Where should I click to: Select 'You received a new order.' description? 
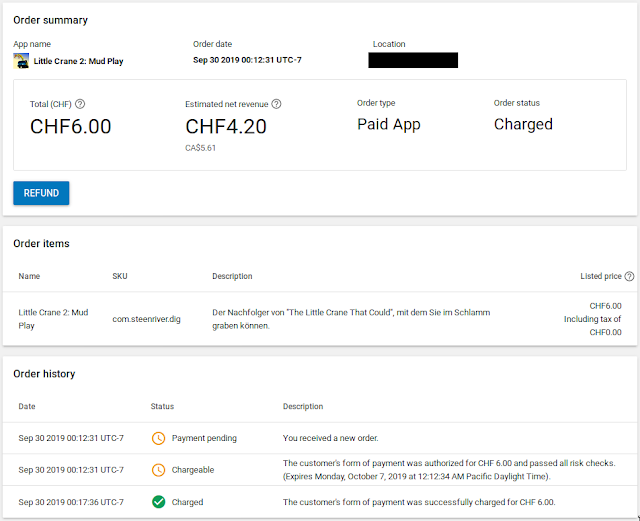[x=331, y=438]
